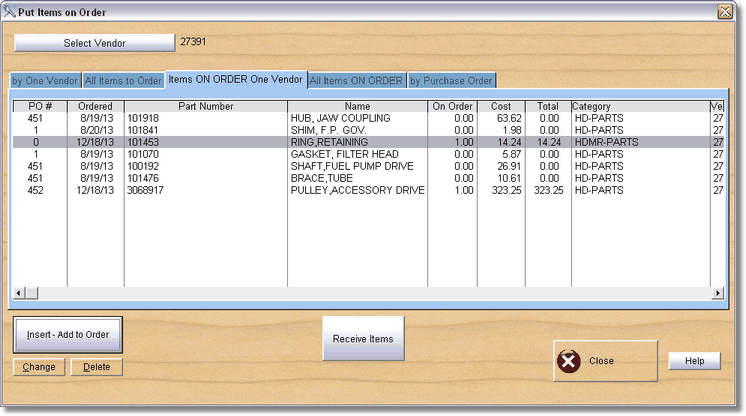Click Insert - Add to Order button
Viewport: 746px width, 416px height.
click(x=68, y=334)
